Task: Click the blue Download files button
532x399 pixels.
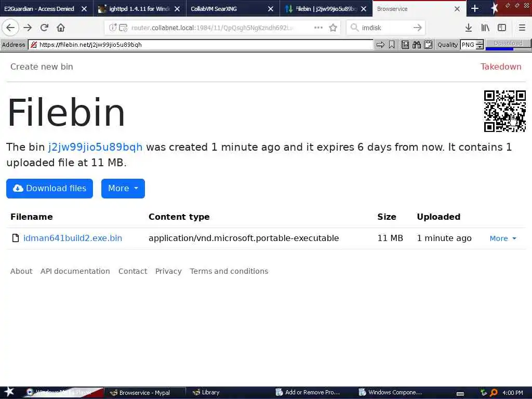Action: coord(49,188)
